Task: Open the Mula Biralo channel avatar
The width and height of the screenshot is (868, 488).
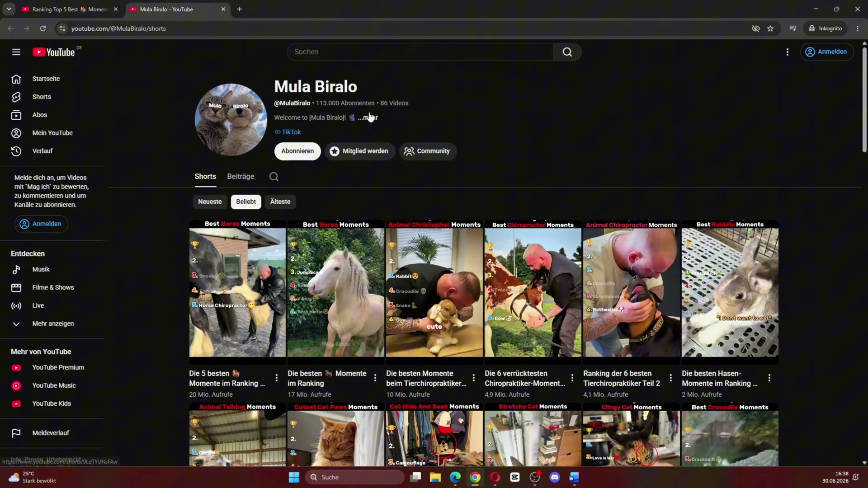Action: point(231,120)
